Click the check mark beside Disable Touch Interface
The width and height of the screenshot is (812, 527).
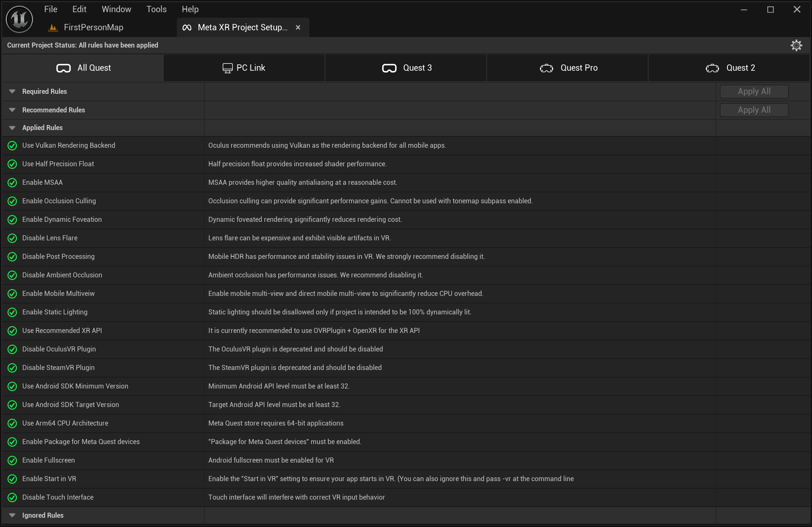(12, 497)
